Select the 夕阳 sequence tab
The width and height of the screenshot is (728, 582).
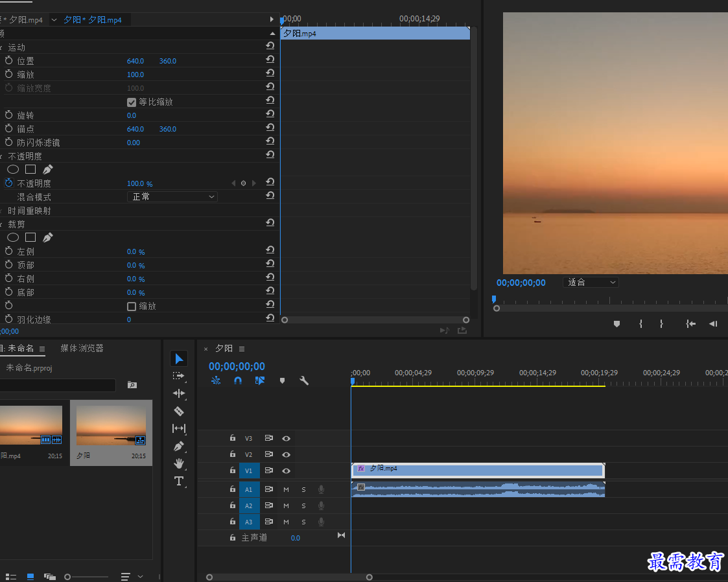(x=224, y=348)
